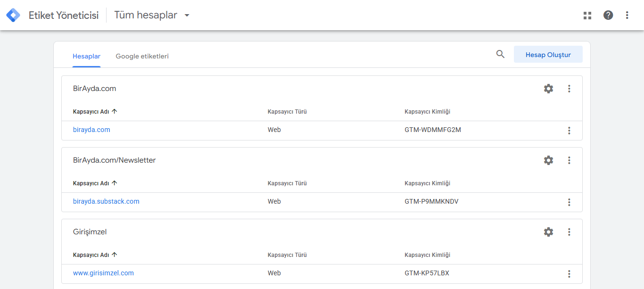The image size is (644, 289).
Task: Click container ID GTM-P9MMKNDV
Action: (431, 201)
